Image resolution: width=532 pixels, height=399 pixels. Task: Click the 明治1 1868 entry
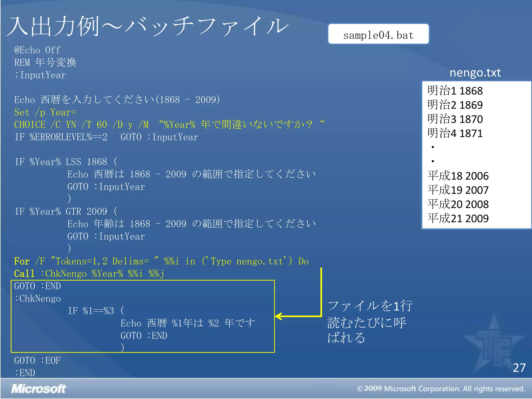[x=455, y=91]
